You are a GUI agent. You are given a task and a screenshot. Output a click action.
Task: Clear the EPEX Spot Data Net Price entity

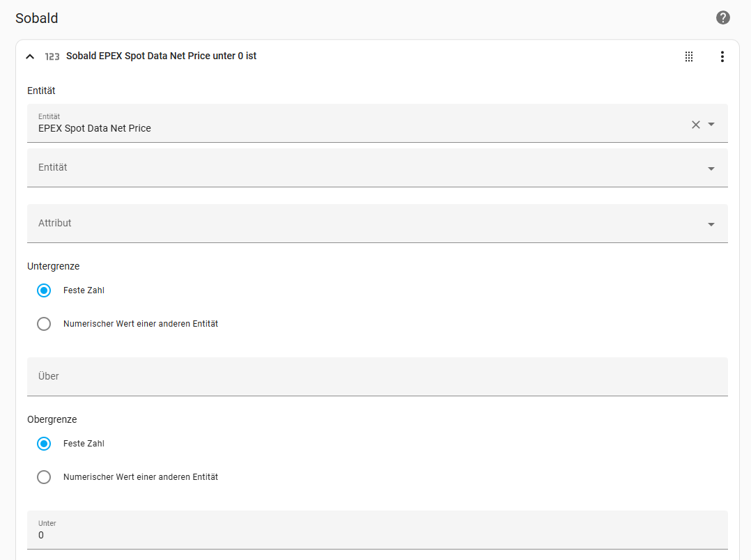[x=695, y=125]
